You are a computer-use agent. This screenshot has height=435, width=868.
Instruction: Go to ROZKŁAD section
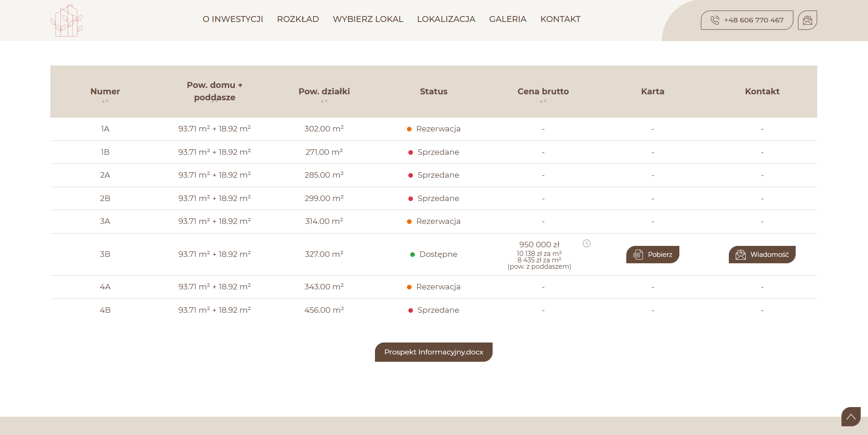click(298, 19)
